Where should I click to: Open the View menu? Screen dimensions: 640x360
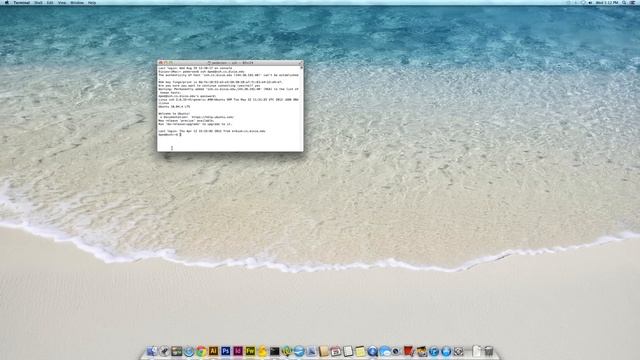click(62, 2)
